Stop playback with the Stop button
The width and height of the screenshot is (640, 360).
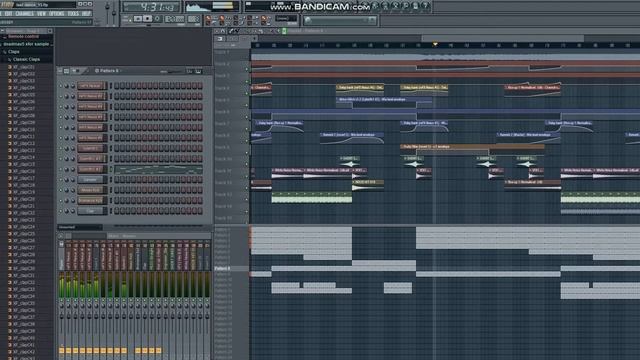click(x=147, y=19)
